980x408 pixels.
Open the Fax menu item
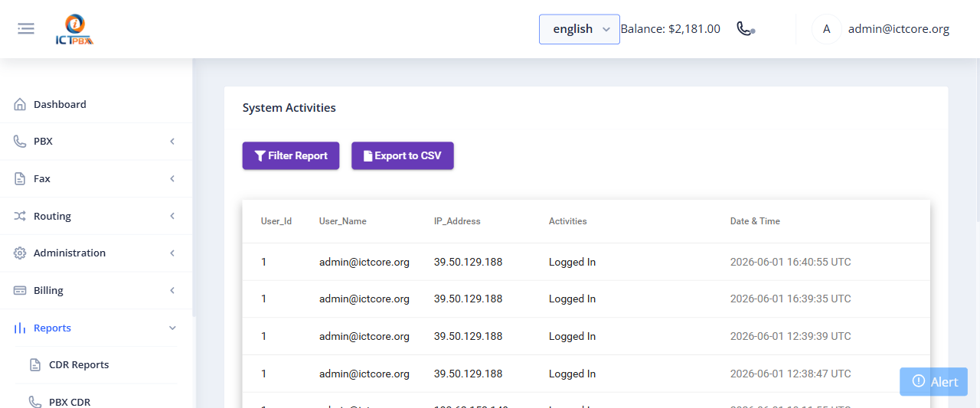pos(96,178)
